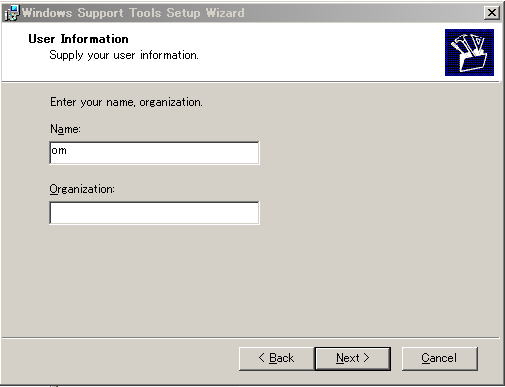Click the left arrow on the Back button

[262, 358]
